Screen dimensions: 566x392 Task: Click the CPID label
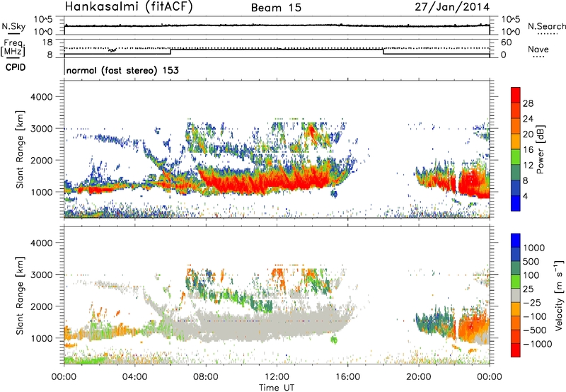[x=16, y=67]
